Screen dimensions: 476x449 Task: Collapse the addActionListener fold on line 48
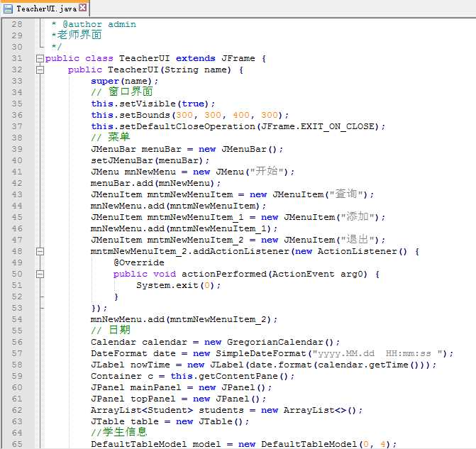click(x=40, y=251)
